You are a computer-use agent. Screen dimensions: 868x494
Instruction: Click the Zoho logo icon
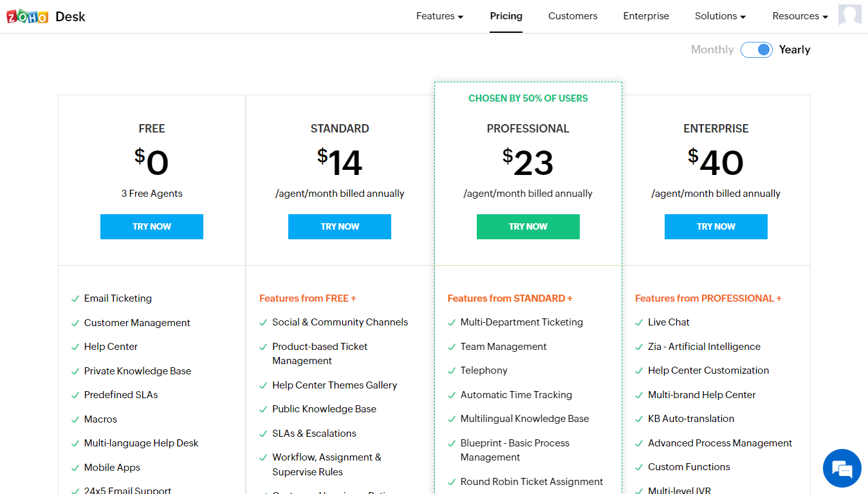[x=27, y=17]
